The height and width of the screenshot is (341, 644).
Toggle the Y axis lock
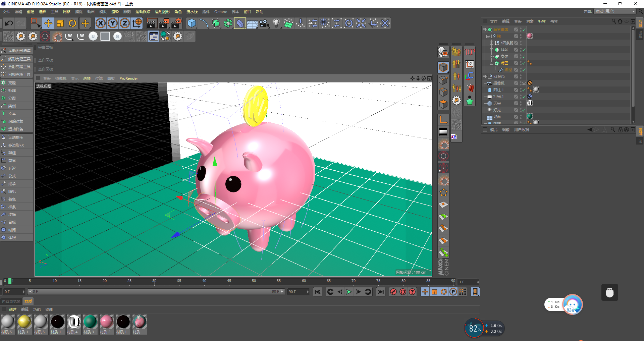[113, 23]
